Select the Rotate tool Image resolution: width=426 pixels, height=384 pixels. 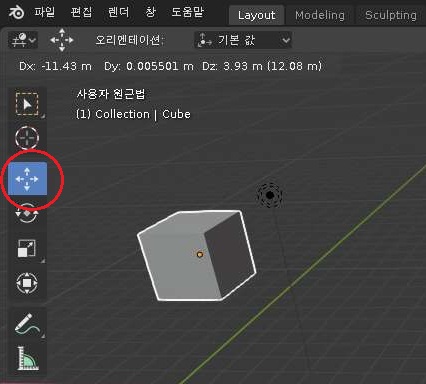click(27, 213)
